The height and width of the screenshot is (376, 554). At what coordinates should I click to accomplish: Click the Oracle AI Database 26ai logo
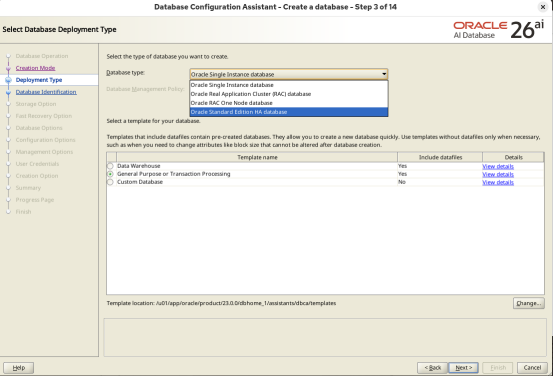pos(499,30)
